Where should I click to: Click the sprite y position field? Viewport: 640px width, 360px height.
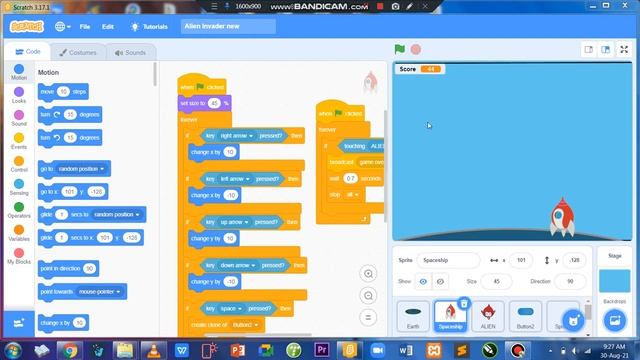pyautogui.click(x=575, y=260)
